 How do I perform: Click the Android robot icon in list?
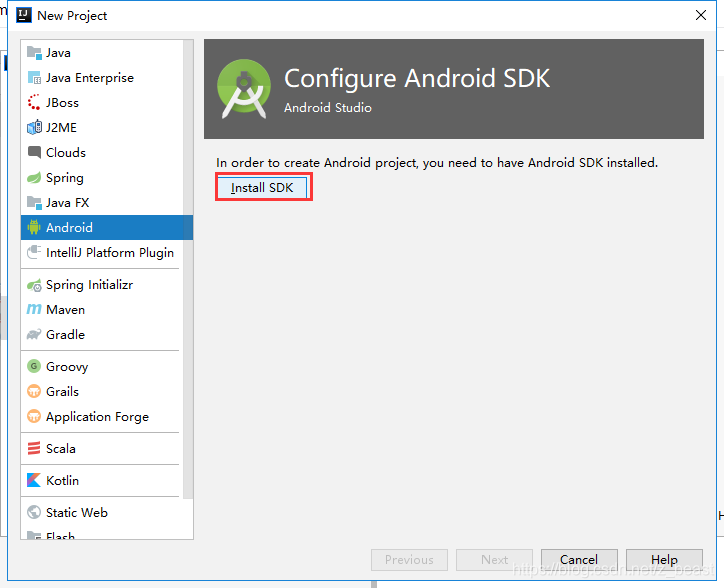pyautogui.click(x=34, y=227)
